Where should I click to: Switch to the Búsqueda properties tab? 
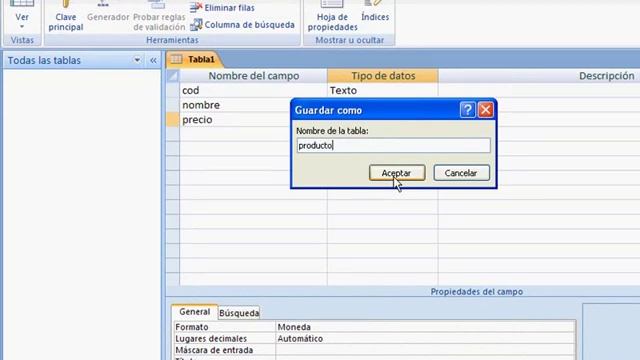[x=239, y=313]
